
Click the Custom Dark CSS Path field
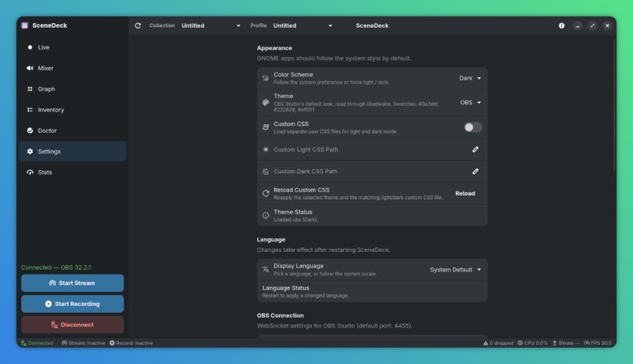tap(373, 172)
